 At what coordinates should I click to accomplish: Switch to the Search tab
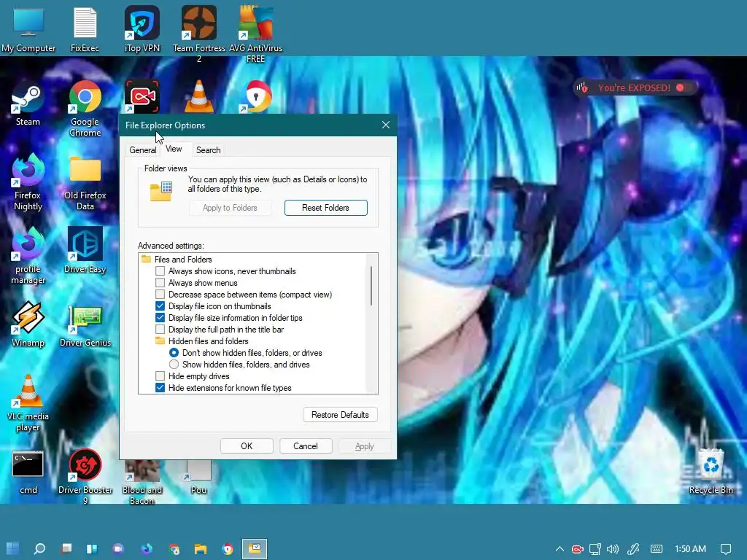[208, 150]
